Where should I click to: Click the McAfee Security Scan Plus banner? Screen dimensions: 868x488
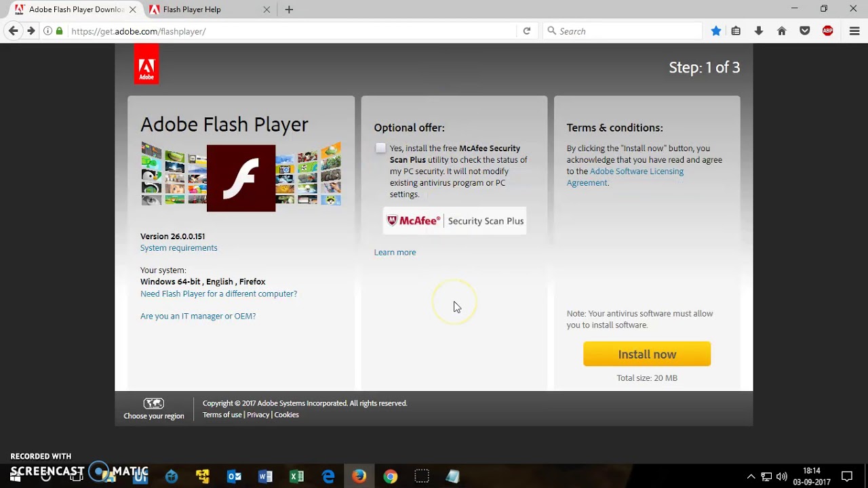click(454, 221)
